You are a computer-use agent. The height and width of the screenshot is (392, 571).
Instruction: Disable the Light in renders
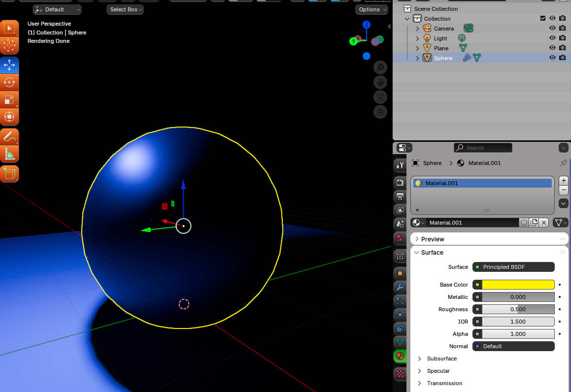(x=562, y=38)
